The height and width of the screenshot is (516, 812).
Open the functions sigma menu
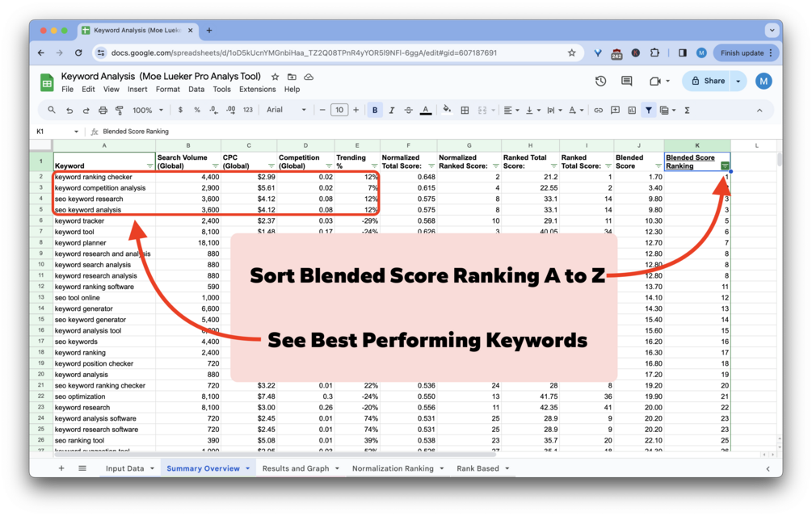point(687,111)
